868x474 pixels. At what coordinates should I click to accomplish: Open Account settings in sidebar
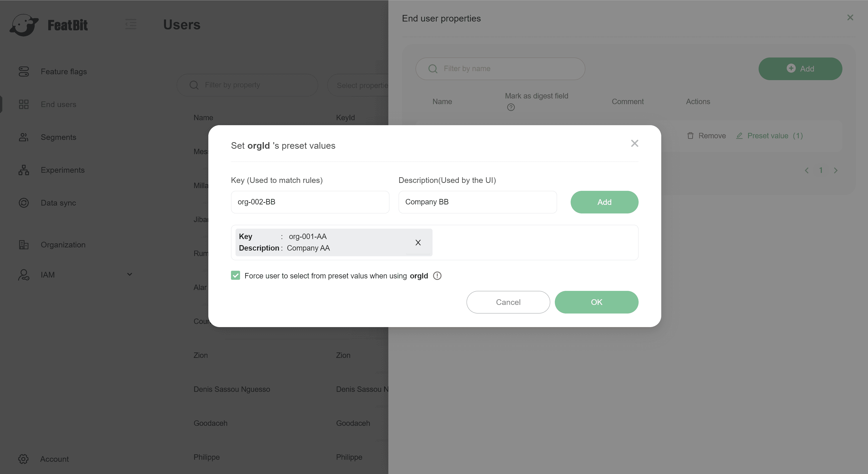54,459
